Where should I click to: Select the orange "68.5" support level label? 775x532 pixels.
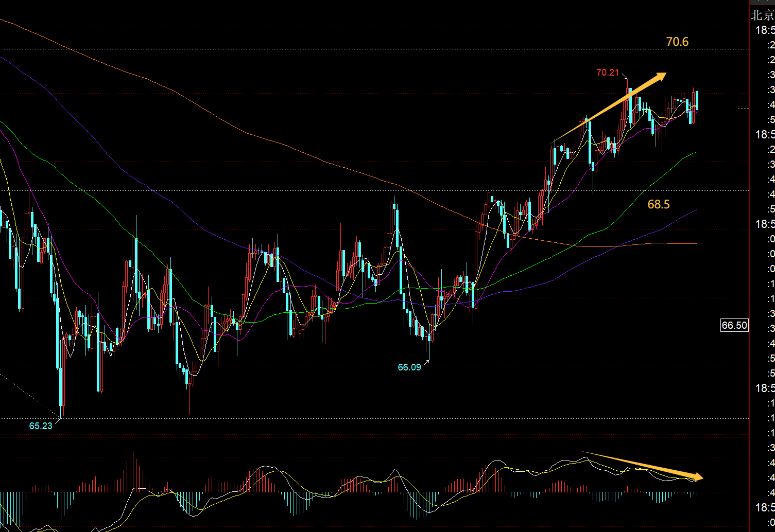[658, 204]
